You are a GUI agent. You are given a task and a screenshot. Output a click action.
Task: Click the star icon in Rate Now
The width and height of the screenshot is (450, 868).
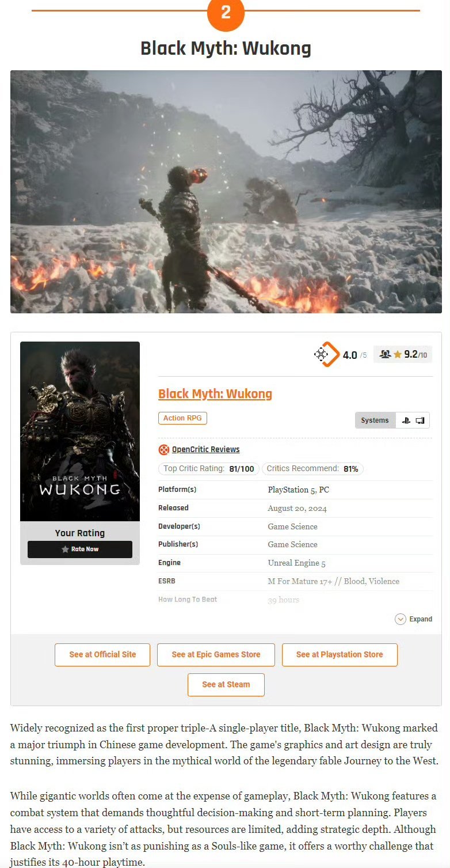pyautogui.click(x=66, y=549)
